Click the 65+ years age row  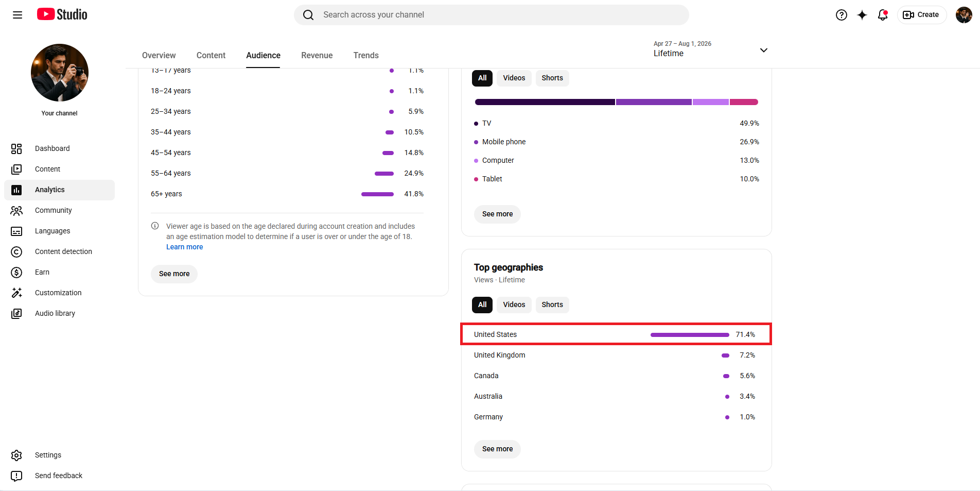pos(287,194)
